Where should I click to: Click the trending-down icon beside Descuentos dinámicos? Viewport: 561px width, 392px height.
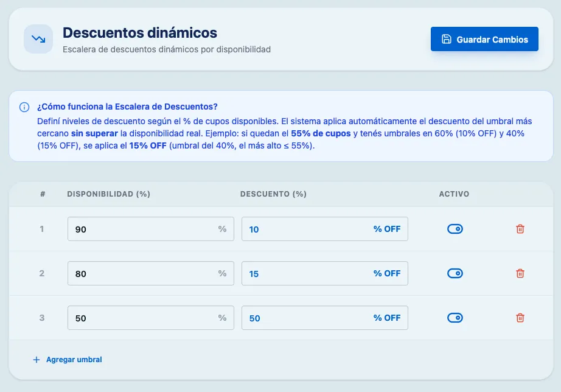click(38, 39)
